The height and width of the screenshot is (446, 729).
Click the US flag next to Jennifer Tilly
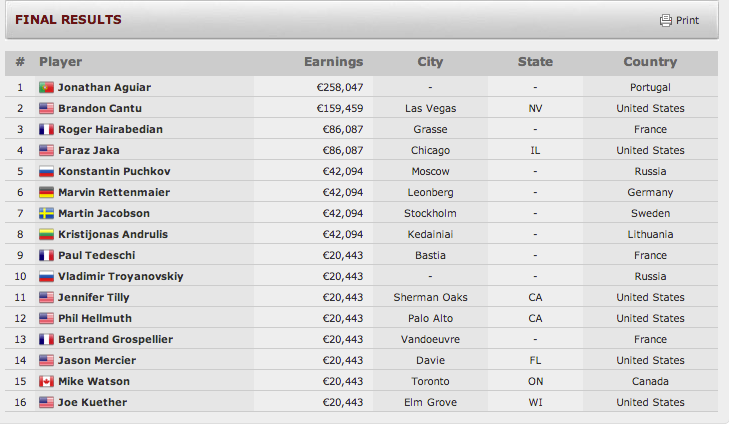click(46, 297)
